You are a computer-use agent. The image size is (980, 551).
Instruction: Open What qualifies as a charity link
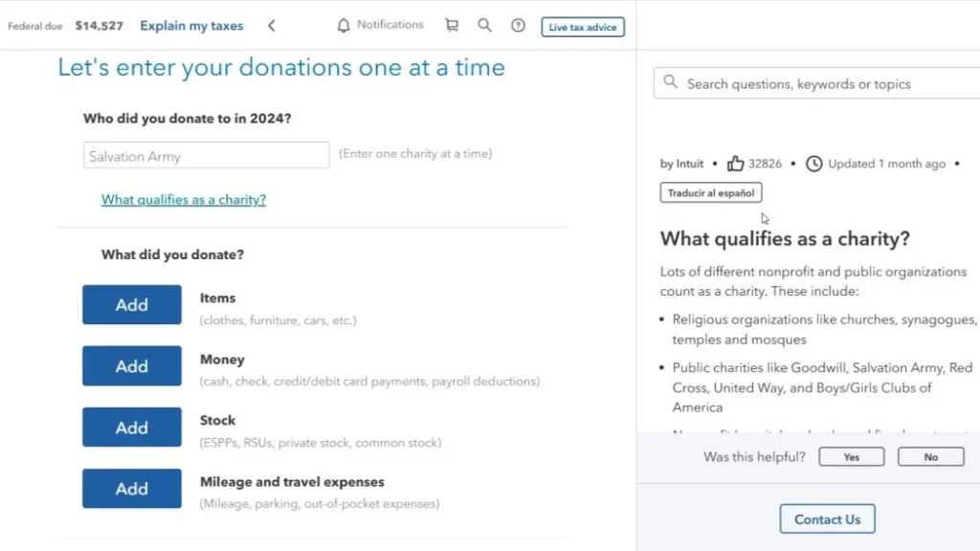click(x=184, y=199)
